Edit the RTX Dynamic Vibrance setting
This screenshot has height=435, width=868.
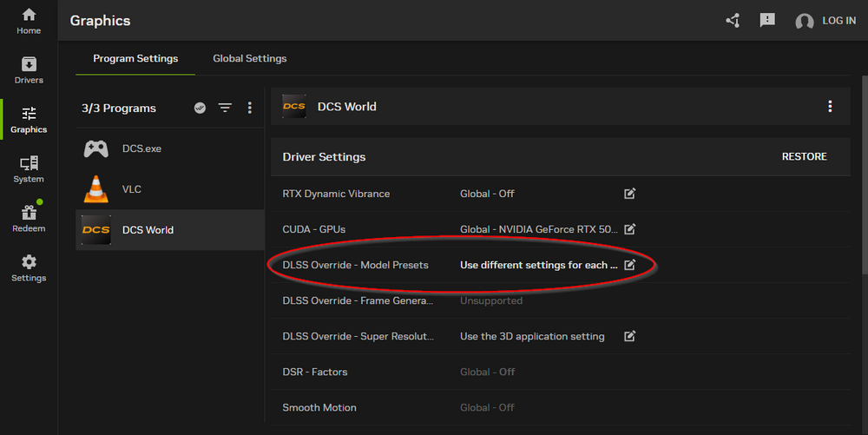pos(630,194)
